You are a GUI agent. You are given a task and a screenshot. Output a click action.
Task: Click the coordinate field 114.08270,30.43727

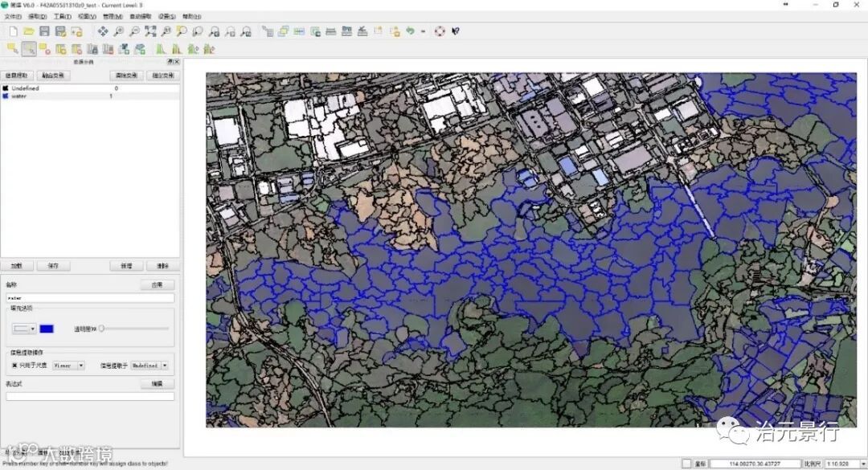755,464
